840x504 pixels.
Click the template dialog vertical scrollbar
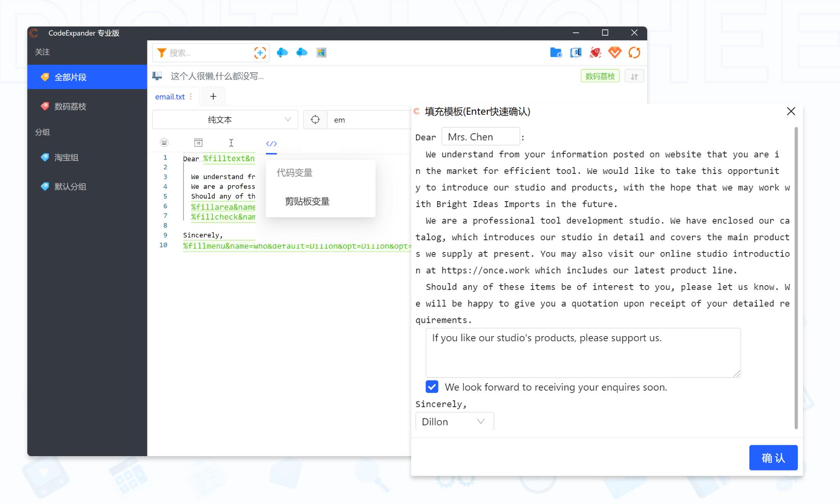coord(796,277)
